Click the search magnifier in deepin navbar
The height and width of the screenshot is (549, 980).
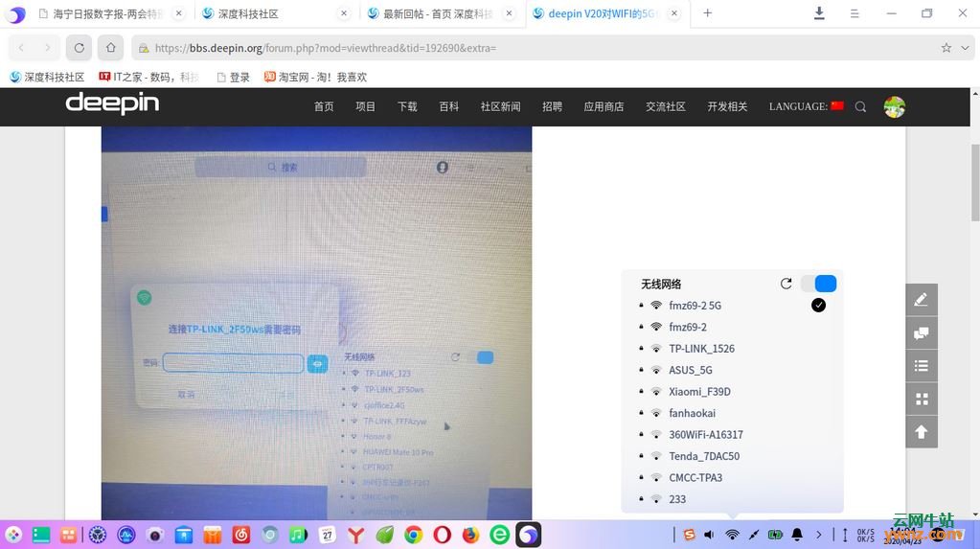860,107
